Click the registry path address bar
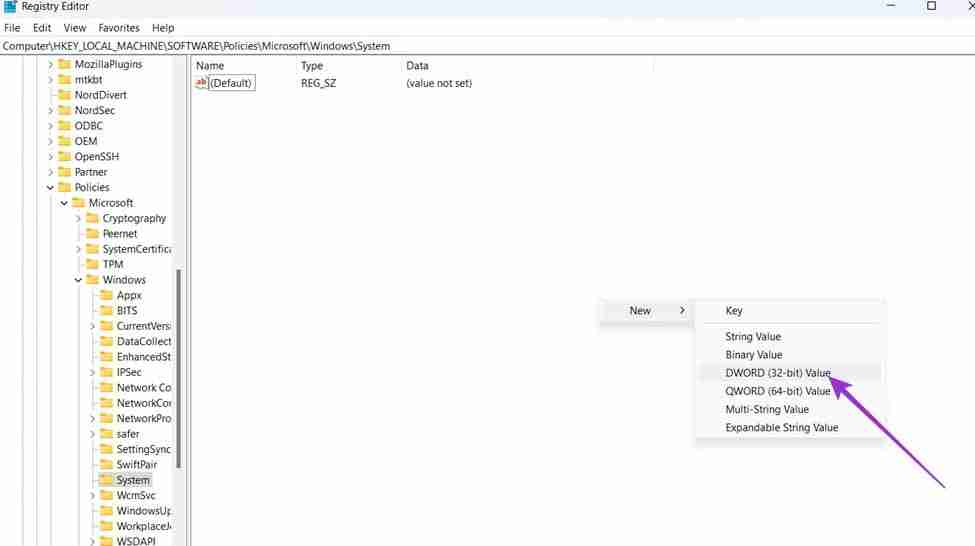Screen dimensions: 975x546 [488, 46]
